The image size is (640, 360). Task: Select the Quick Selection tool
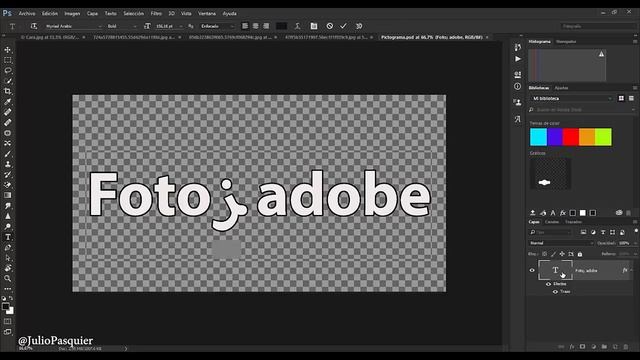(8, 81)
